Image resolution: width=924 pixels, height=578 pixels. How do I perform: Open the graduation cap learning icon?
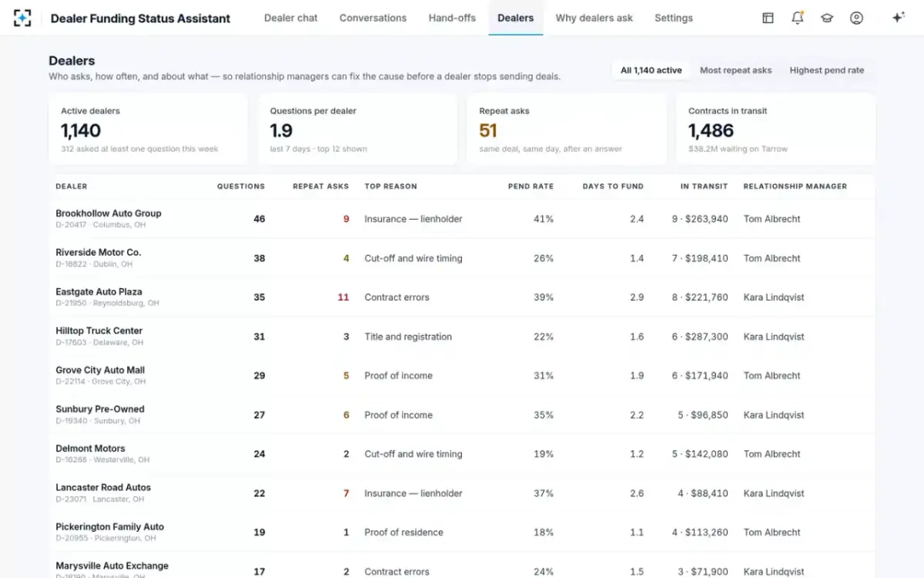827,18
